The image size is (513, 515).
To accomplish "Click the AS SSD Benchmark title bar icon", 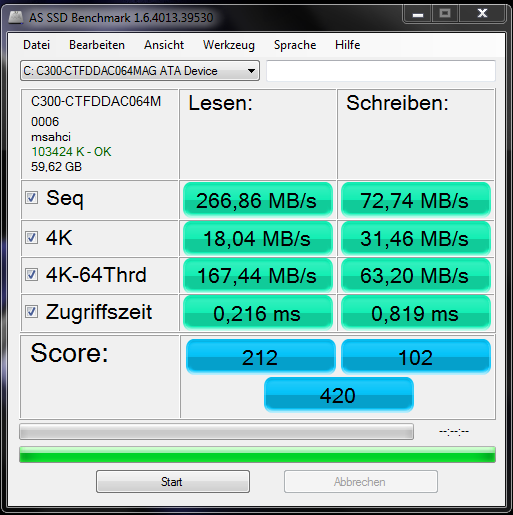I will [x=15, y=17].
